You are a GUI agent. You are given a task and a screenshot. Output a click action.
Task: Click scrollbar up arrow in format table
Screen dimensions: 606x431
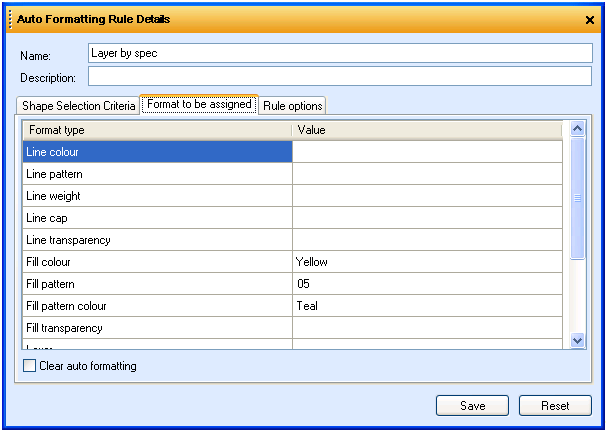point(576,129)
